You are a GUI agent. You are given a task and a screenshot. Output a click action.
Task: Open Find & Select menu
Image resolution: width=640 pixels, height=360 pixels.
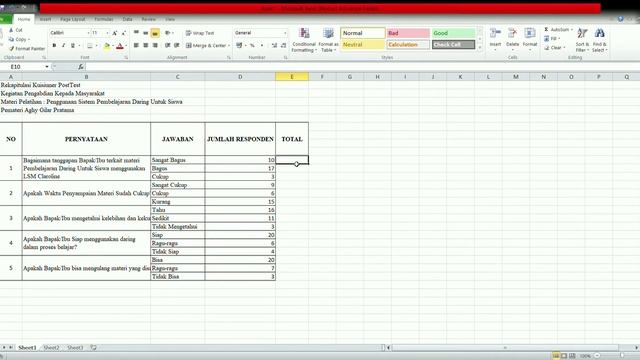click(x=600, y=40)
